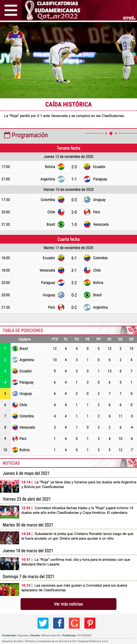This screenshot has width=137, height=644.
Task: Select the Cuarta fecha header
Action: 68,239
